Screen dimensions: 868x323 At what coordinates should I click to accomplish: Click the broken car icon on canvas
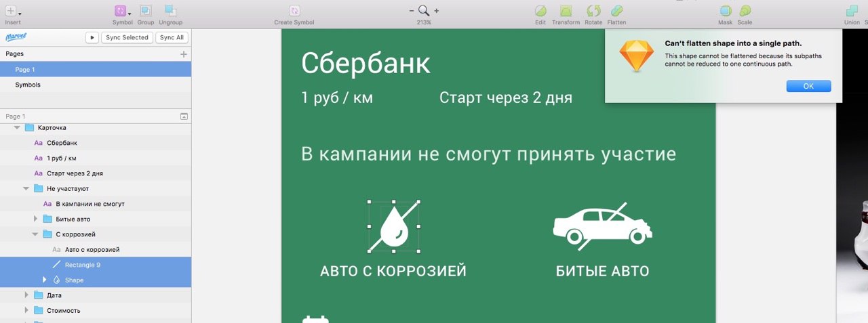pyautogui.click(x=602, y=225)
